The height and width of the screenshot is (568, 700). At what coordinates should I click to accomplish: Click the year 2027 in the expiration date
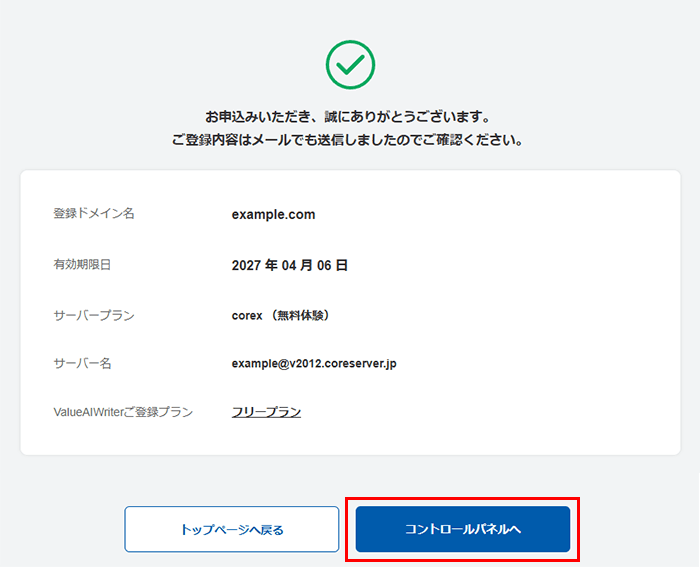coord(247,265)
